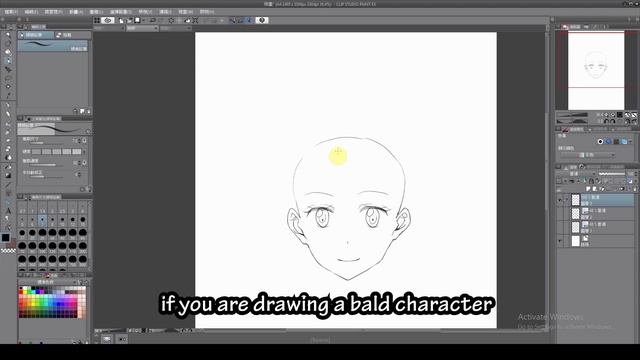
Task: Select the Operation object tool
Action: (8, 52)
